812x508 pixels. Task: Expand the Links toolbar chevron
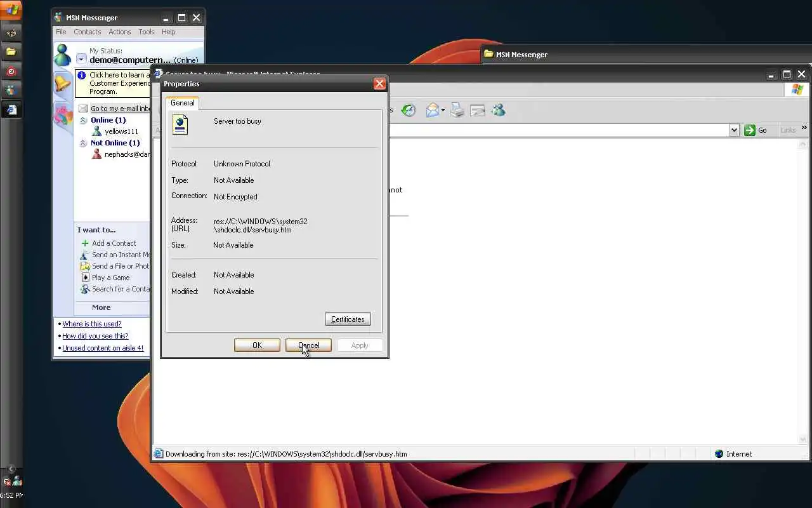pos(804,129)
